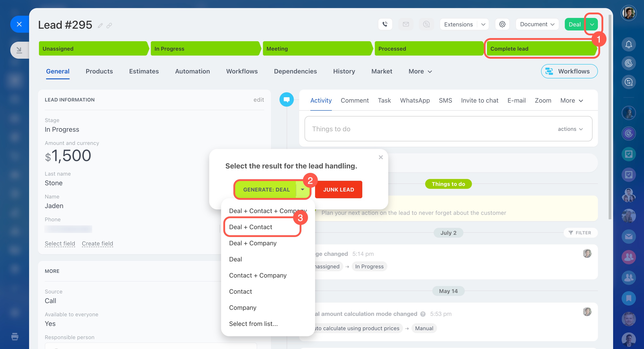
Task: Click the Create field link
Action: [98, 243]
